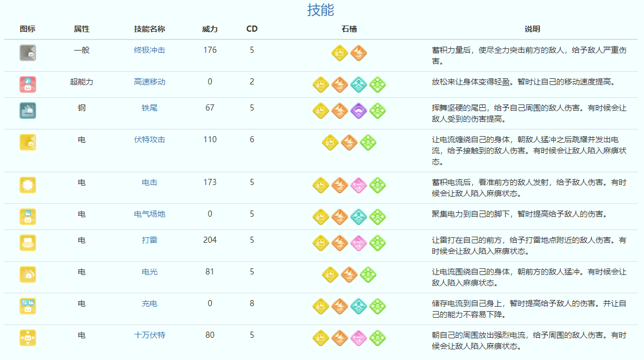The width and height of the screenshot is (644, 360).
Task: Click the green stone in 伏特攻击 row
Action: (x=368, y=142)
